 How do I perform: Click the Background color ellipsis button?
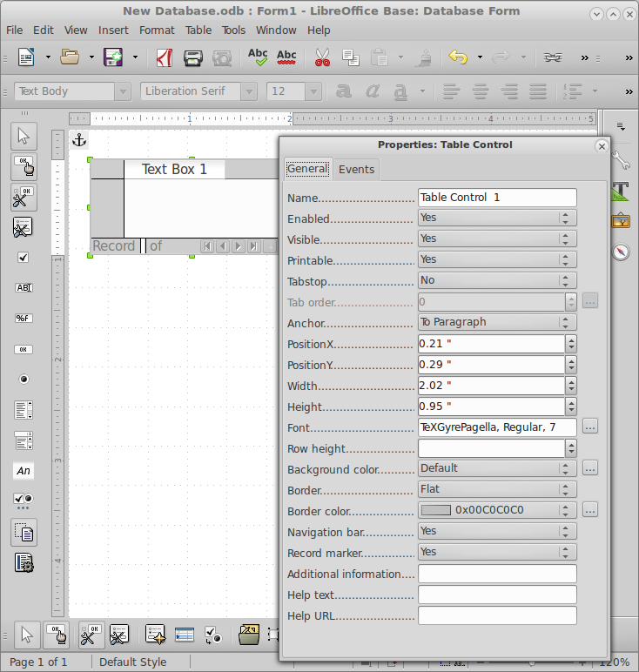[x=590, y=468]
